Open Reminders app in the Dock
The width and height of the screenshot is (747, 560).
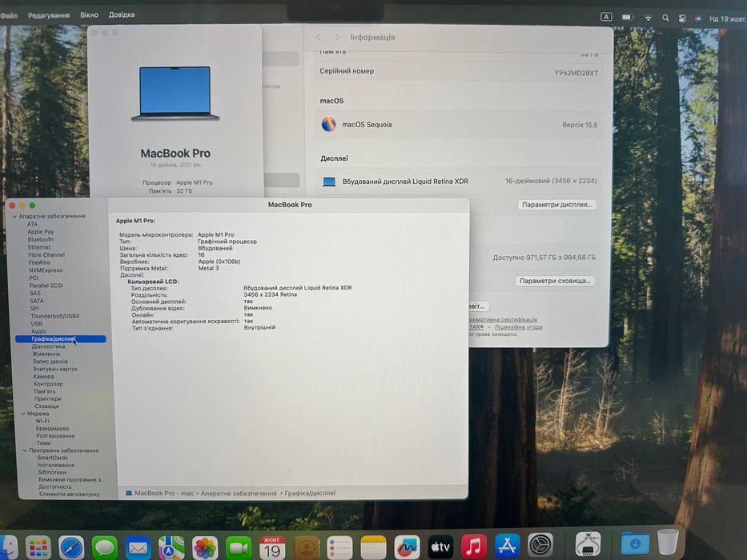339,548
